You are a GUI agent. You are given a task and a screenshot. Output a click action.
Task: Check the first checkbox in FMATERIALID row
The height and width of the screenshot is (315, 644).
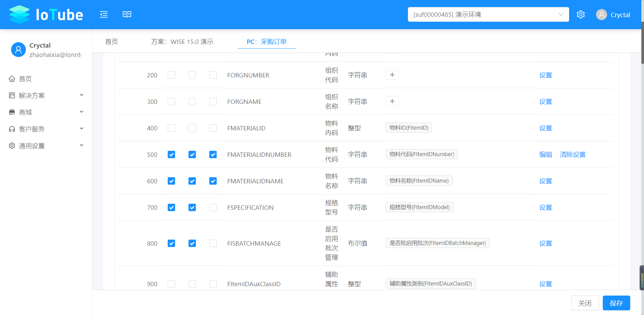[171, 128]
